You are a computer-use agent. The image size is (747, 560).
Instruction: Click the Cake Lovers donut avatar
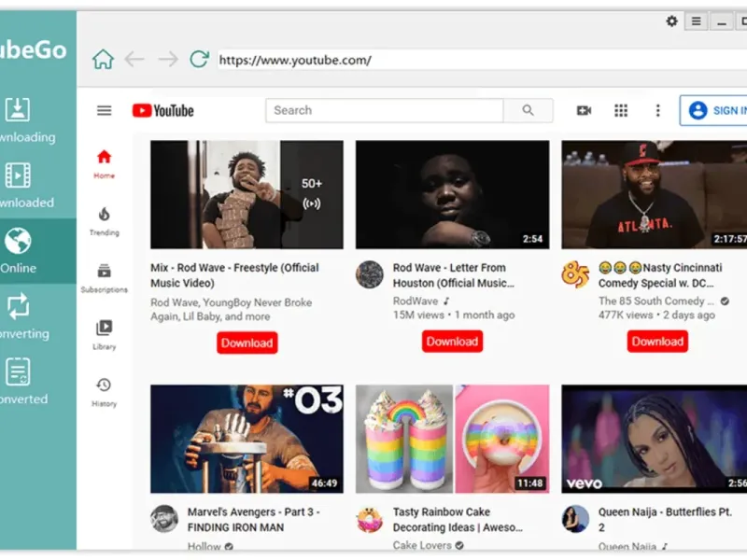click(369, 519)
